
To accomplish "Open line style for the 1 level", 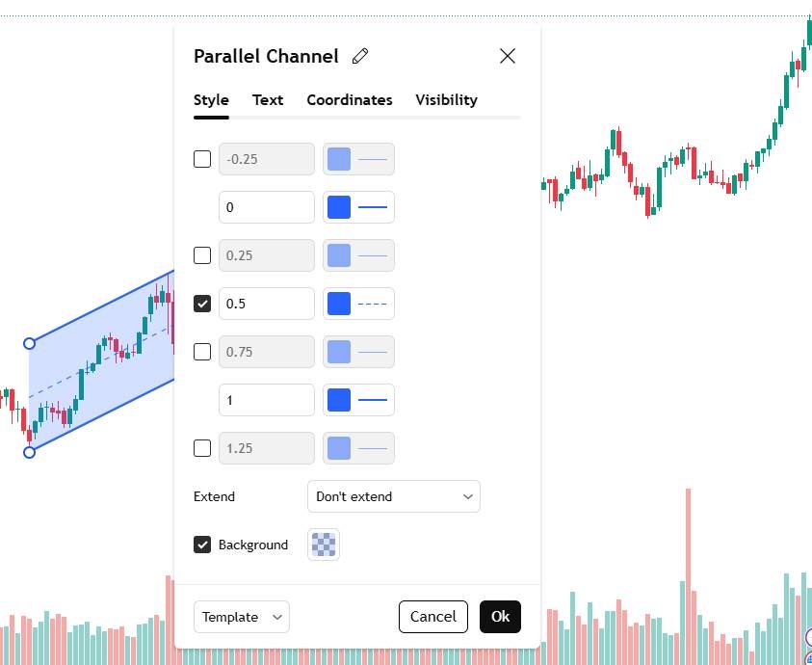I will (x=372, y=400).
